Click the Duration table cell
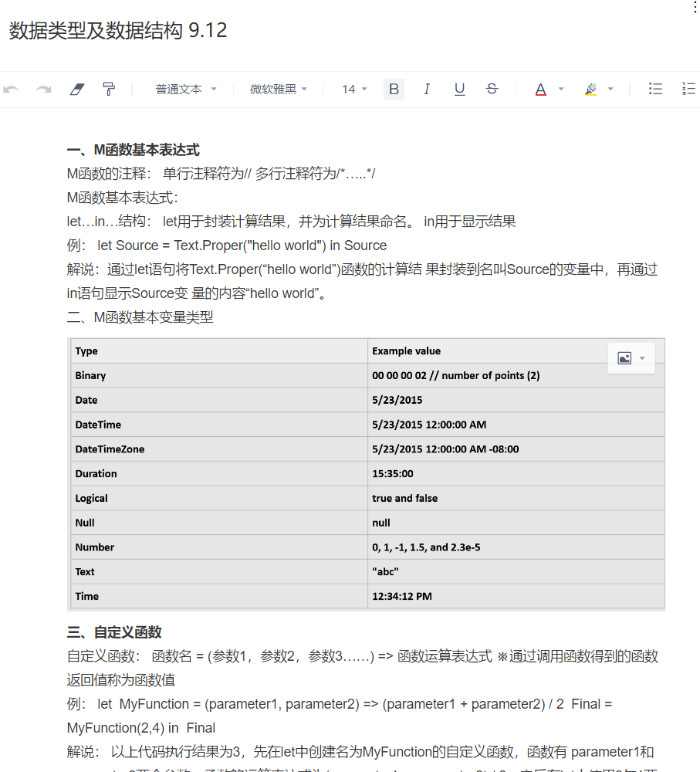700x772 pixels. click(219, 474)
